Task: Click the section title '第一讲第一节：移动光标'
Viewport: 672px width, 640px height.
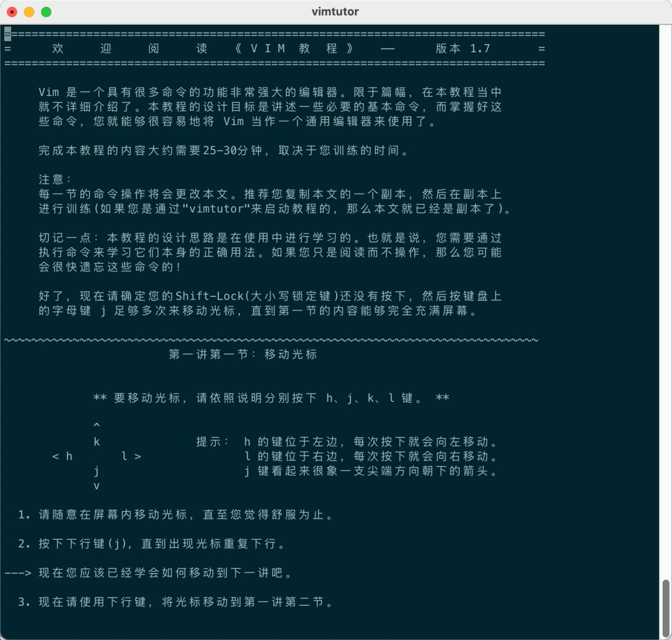Action: pos(243,354)
